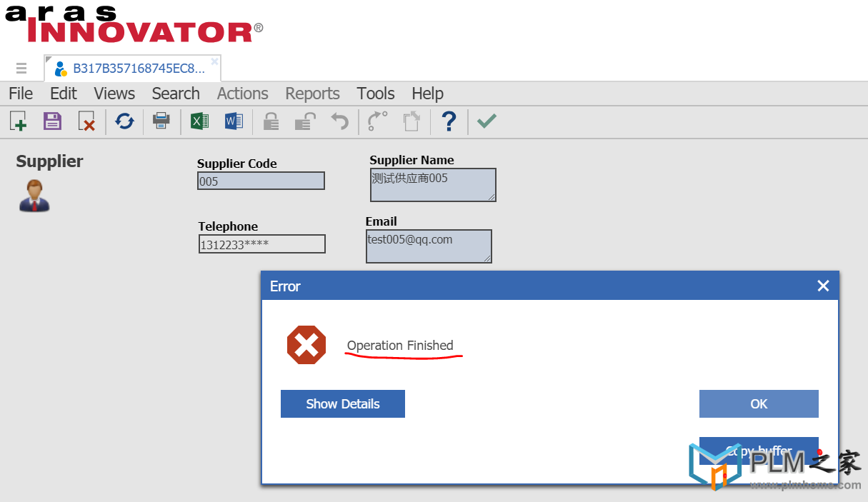Viewport: 868px width, 502px height.
Task: Click the Operation Finished message text
Action: tap(400, 346)
